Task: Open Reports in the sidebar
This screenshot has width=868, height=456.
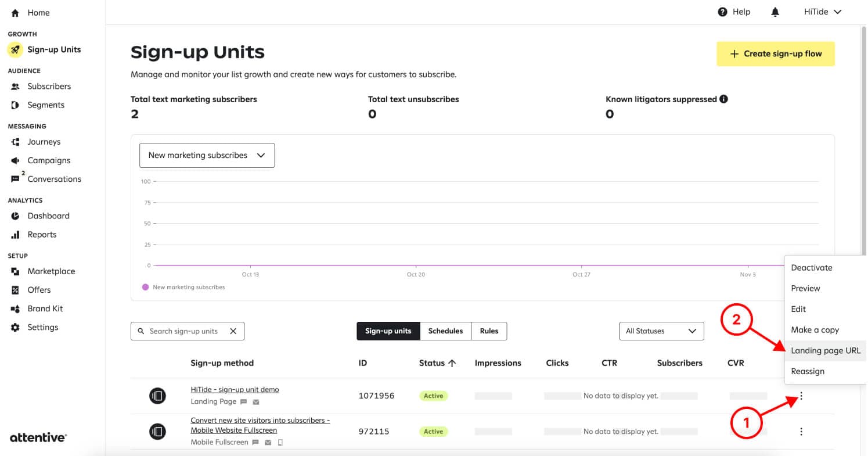Action: coord(34,234)
